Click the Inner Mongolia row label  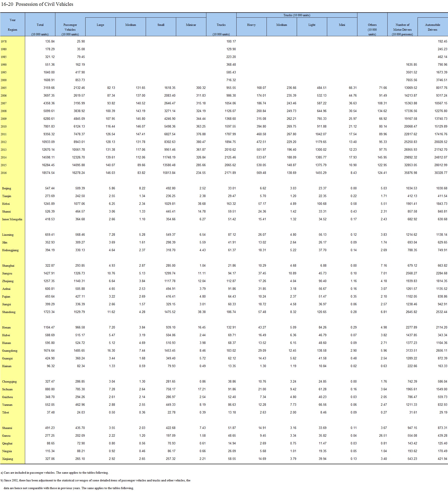[x=12, y=219]
